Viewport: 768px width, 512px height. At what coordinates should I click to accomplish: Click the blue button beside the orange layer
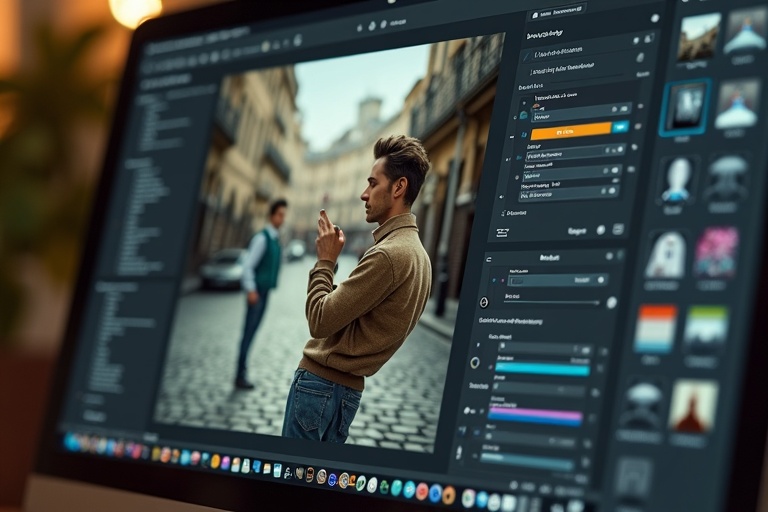pos(621,127)
